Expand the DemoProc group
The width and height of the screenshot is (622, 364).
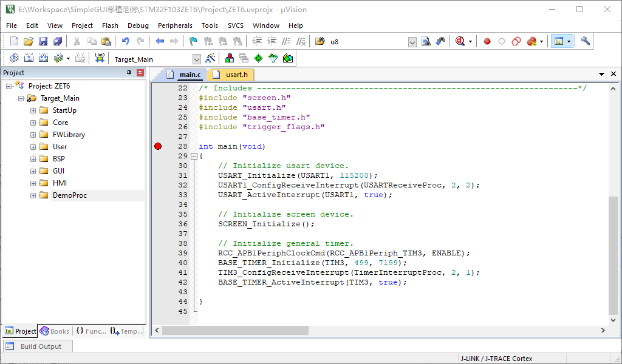pos(33,196)
